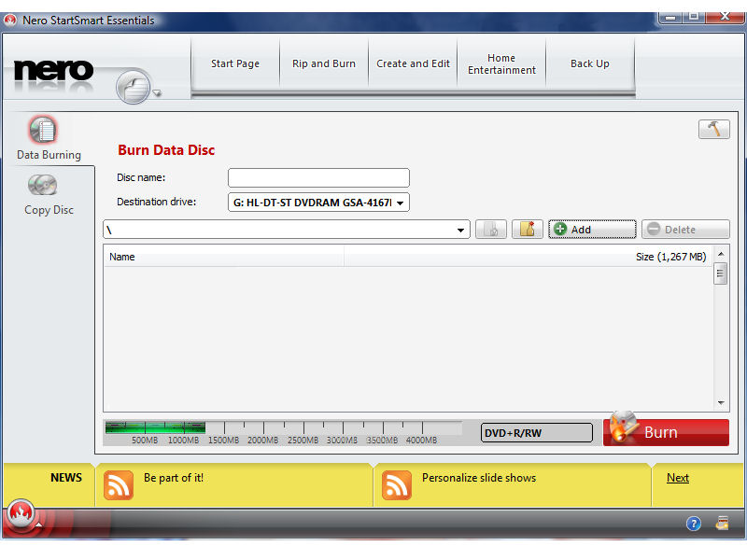Click the round Nero application launcher icon
747x560 pixels.
(133, 88)
